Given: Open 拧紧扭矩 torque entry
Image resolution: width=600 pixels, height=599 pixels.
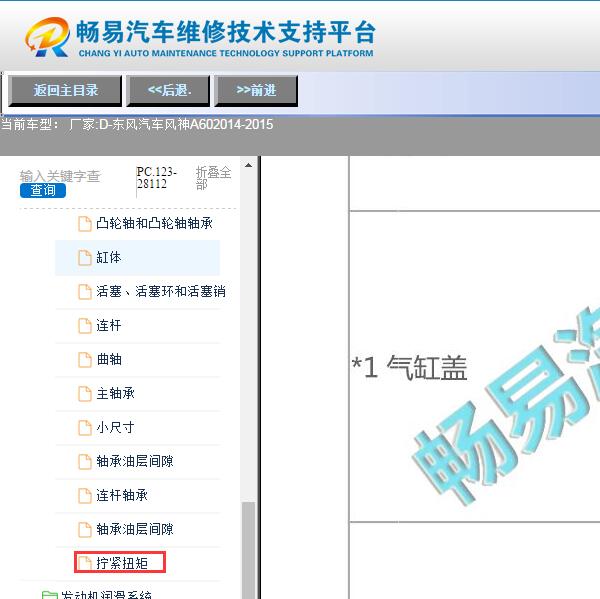Looking at the screenshot, I should pos(122,563).
